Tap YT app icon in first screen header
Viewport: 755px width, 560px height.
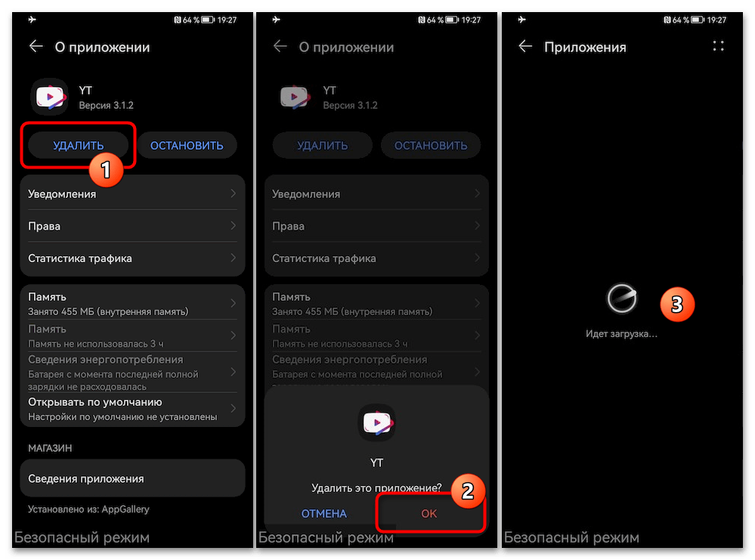tap(50, 97)
